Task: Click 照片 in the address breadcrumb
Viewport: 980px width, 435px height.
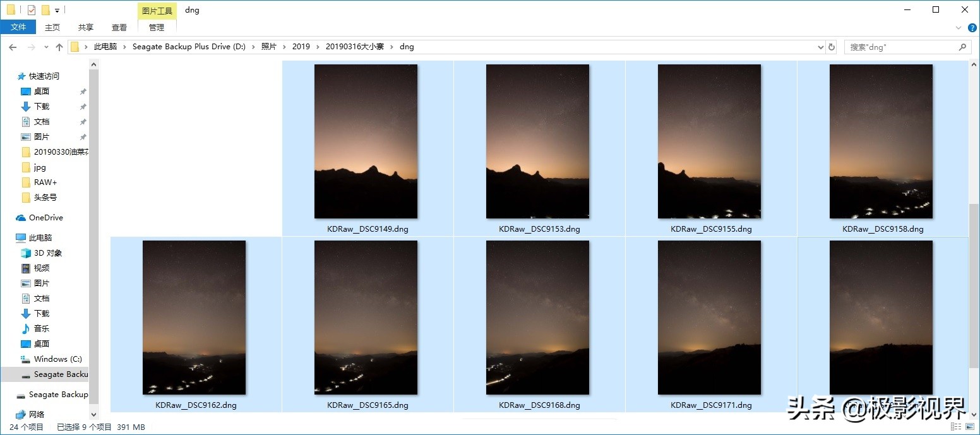Action: pyautogui.click(x=269, y=47)
